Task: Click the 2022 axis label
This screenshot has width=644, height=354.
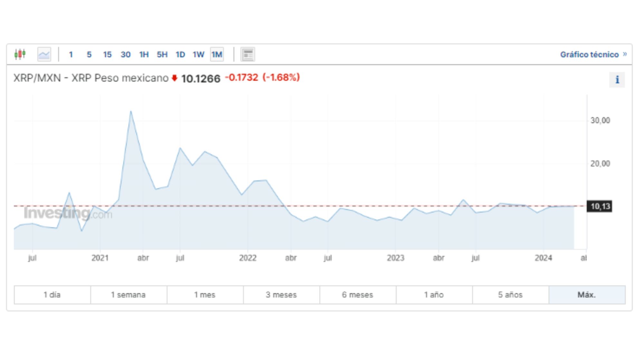Action: pos(248,258)
